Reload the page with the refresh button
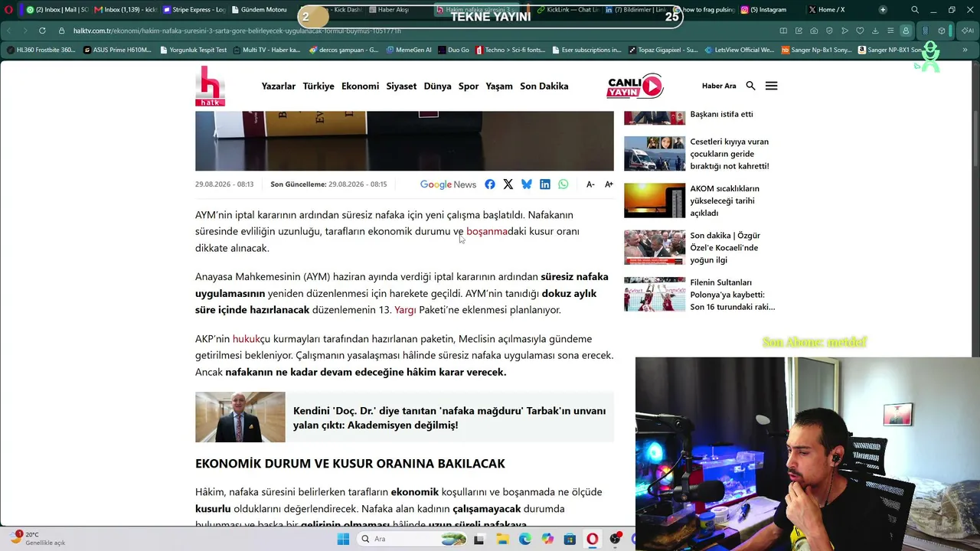980x551 pixels. click(x=42, y=31)
